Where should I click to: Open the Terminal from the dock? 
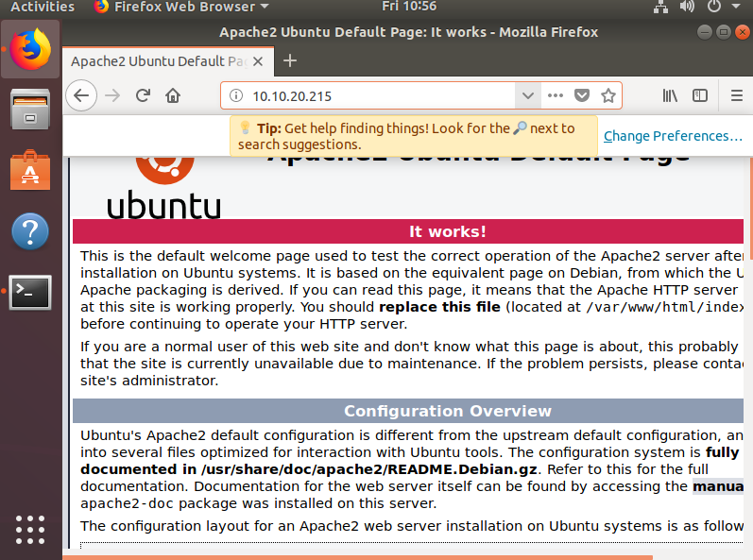(30, 292)
